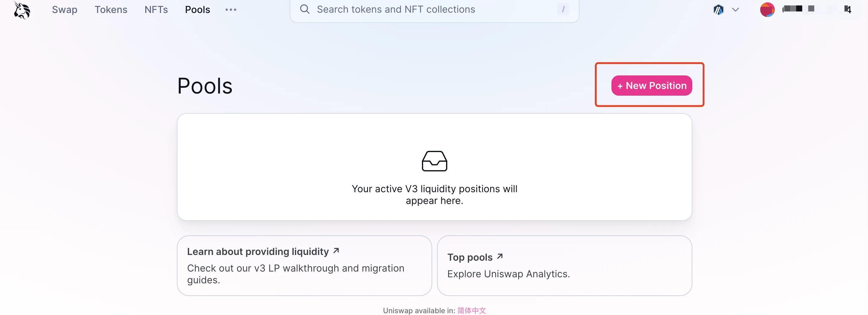Switch language to 简体中文
Image resolution: width=868 pixels, height=315 pixels.
click(x=471, y=310)
